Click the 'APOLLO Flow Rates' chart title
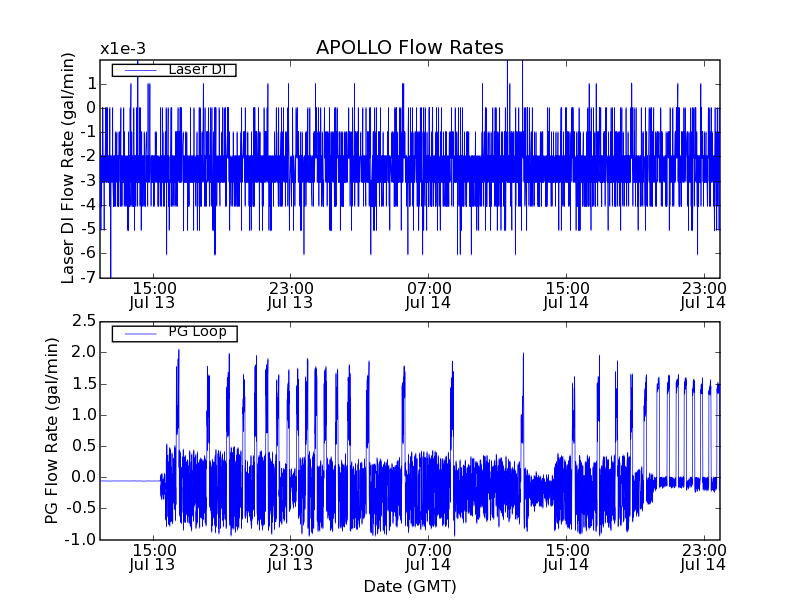The width and height of the screenshot is (800, 600). coord(409,48)
